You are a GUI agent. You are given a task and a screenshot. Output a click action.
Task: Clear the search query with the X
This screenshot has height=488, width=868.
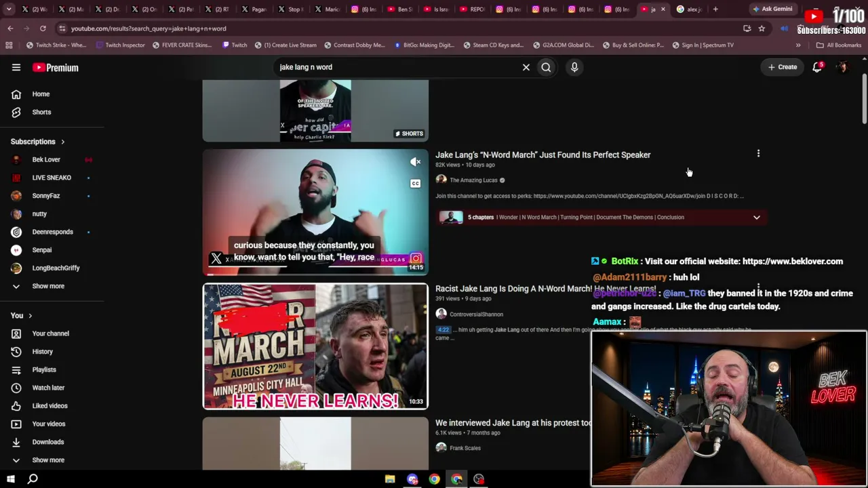tap(526, 67)
